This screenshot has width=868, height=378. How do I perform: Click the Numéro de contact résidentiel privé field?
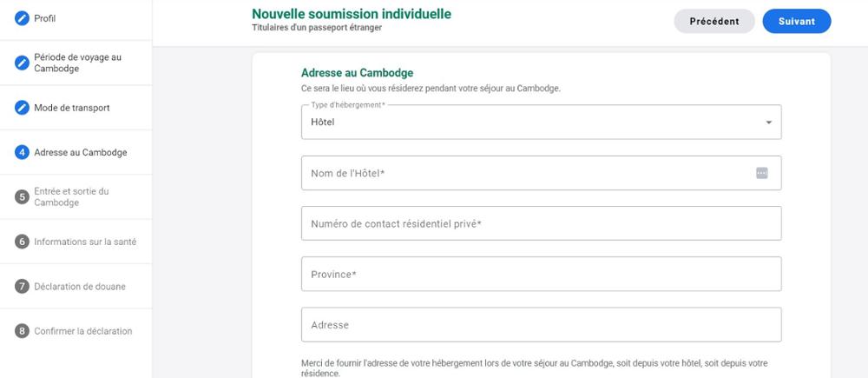542,223
